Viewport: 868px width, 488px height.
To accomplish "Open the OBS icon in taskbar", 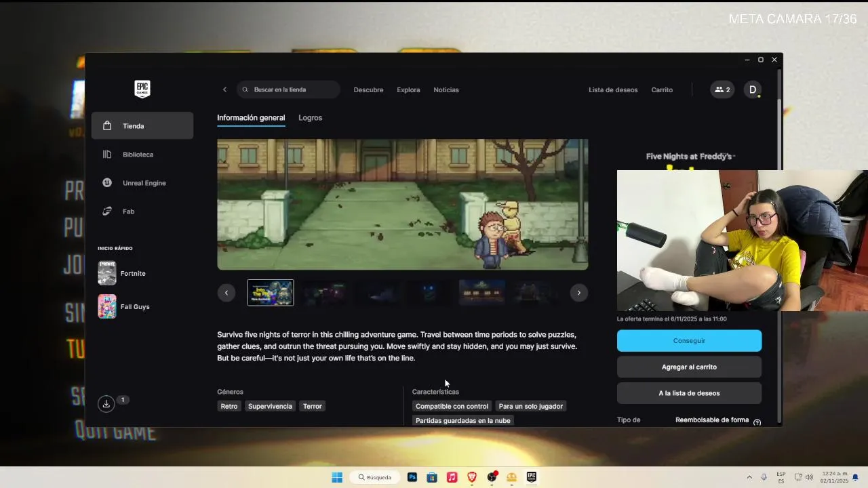I will (x=492, y=477).
